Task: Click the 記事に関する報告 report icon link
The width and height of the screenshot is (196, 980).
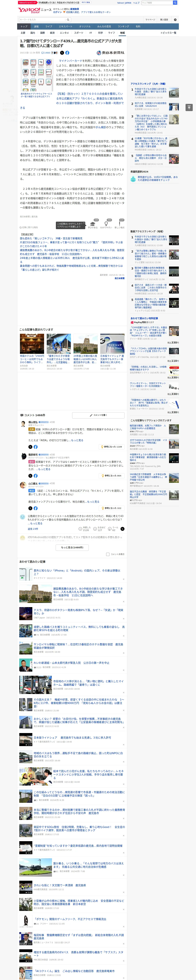Action: click(29, 227)
